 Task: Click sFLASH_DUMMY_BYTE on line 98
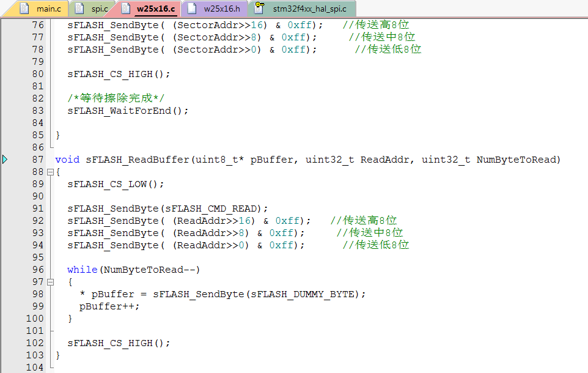click(302, 294)
